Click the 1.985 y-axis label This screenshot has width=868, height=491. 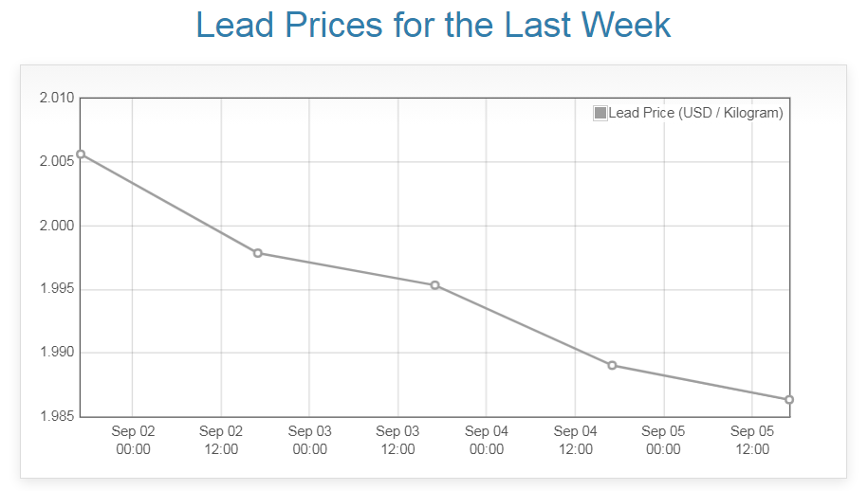click(56, 416)
